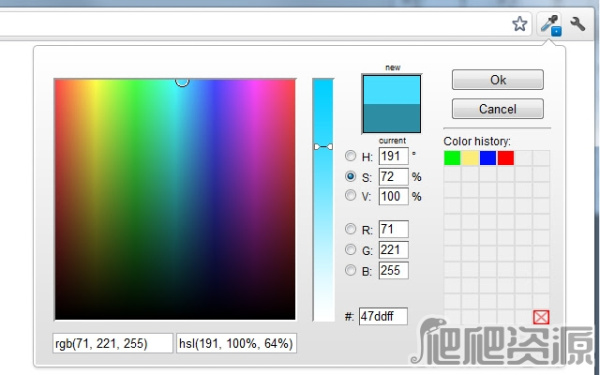Open the wrench settings menu
The width and height of the screenshot is (600, 375).
coord(577,24)
